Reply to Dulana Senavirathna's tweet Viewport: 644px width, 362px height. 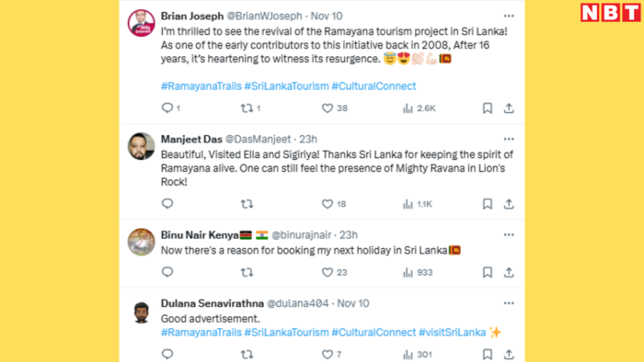click(167, 354)
